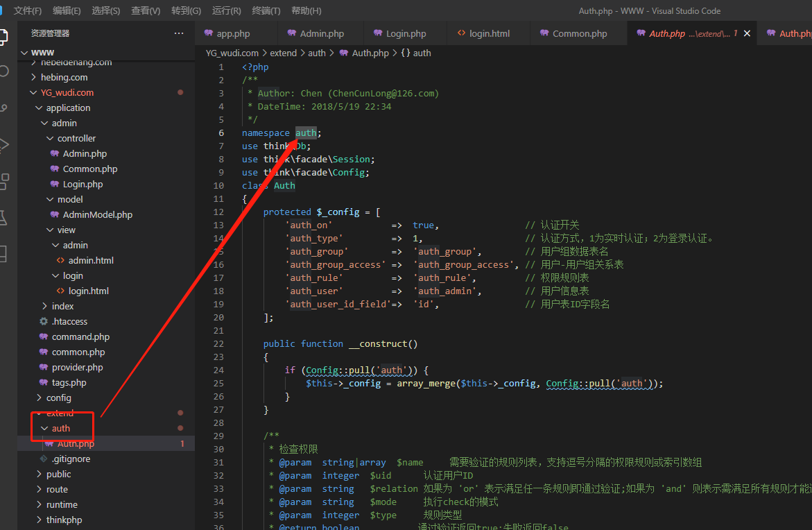
Task: Open the Search view in activity bar
Action: click(x=4, y=71)
